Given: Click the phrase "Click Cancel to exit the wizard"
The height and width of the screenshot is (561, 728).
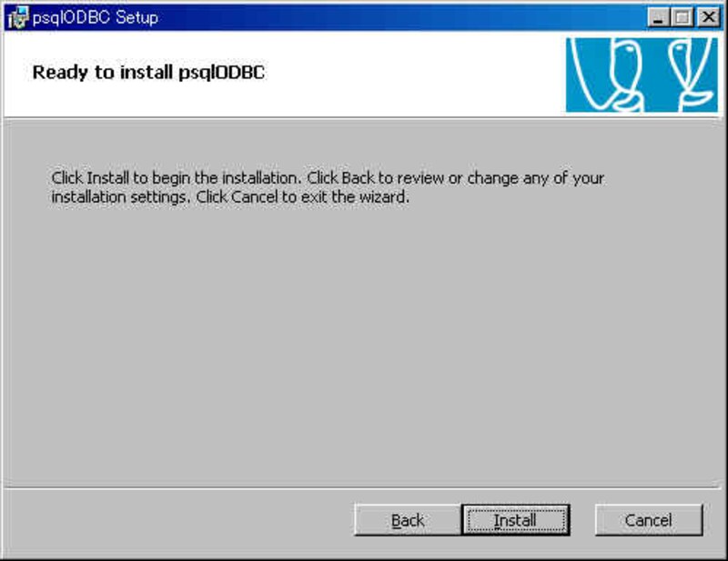Looking at the screenshot, I should (302, 197).
